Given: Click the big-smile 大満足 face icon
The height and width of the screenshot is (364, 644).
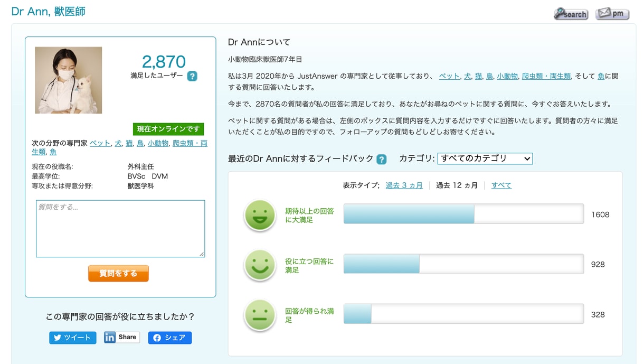Looking at the screenshot, I should click(x=260, y=214).
